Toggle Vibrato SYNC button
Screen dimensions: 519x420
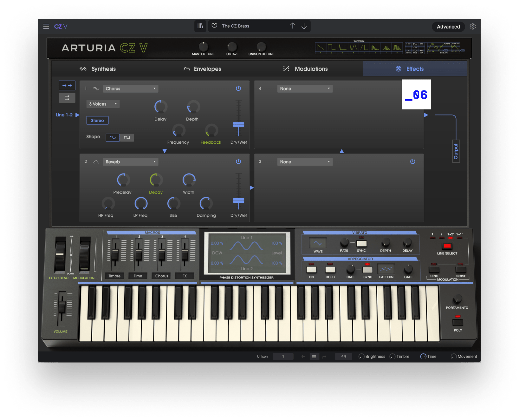tap(361, 244)
